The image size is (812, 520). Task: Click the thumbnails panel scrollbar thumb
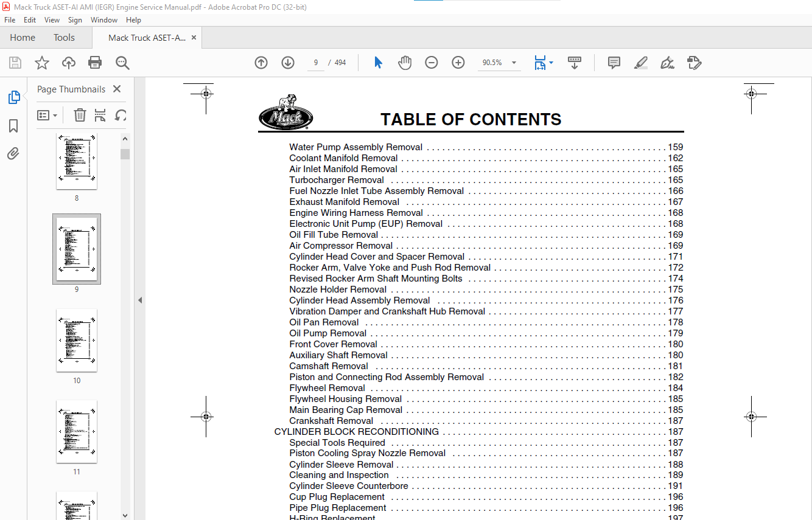click(125, 154)
